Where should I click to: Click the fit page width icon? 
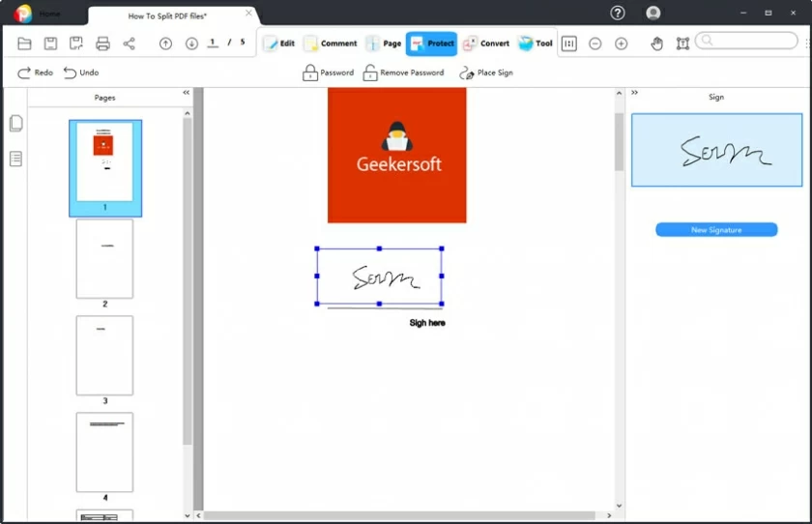(569, 44)
